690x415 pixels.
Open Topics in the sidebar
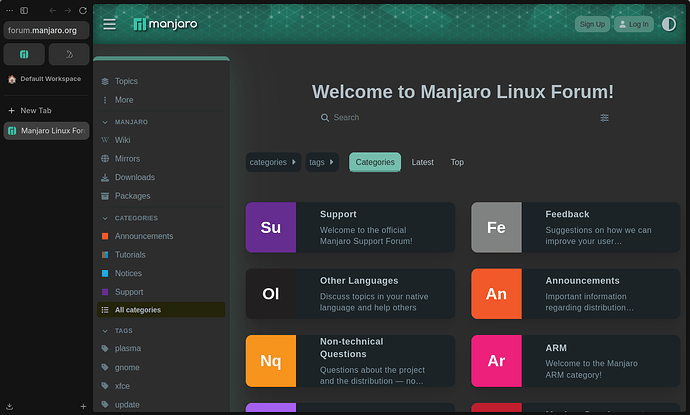coord(126,81)
